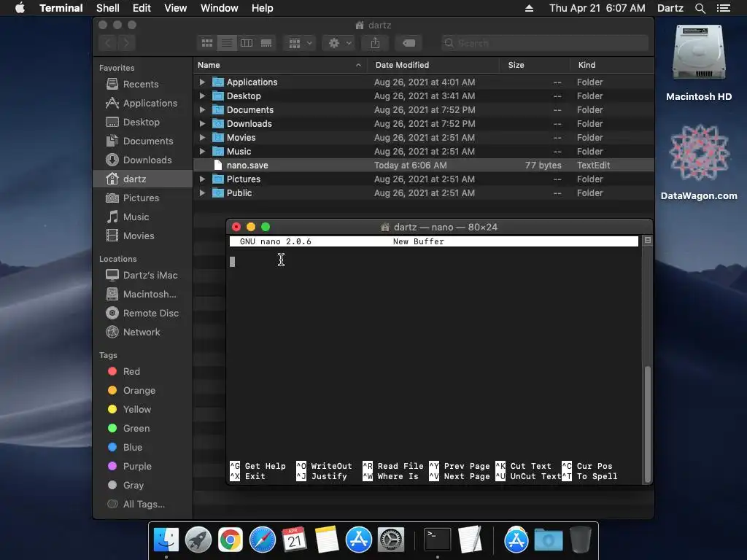Image resolution: width=747 pixels, height=560 pixels.
Task: Select dartz home in the sidebar
Action: pos(143,179)
